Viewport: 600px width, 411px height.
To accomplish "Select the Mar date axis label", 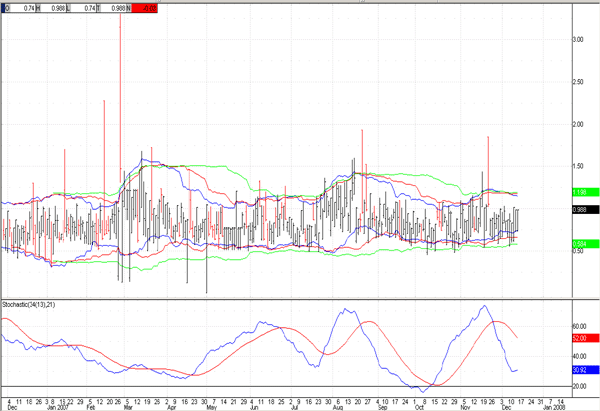I will (127, 408).
